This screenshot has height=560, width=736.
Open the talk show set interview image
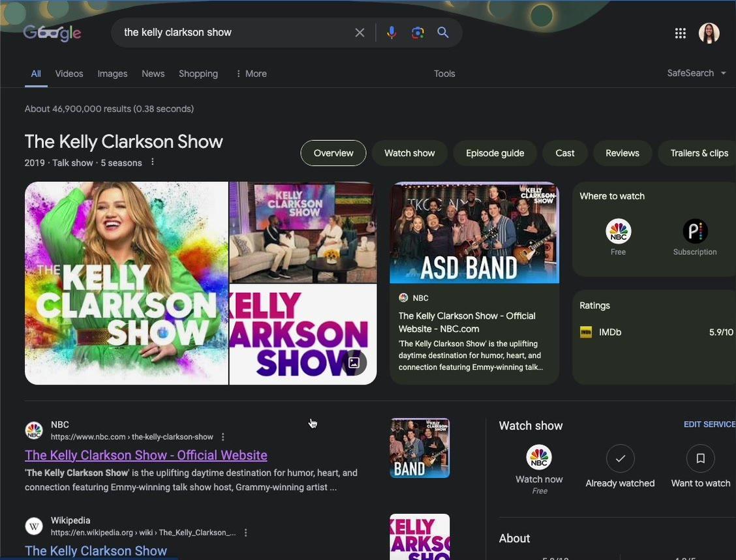[x=303, y=232]
